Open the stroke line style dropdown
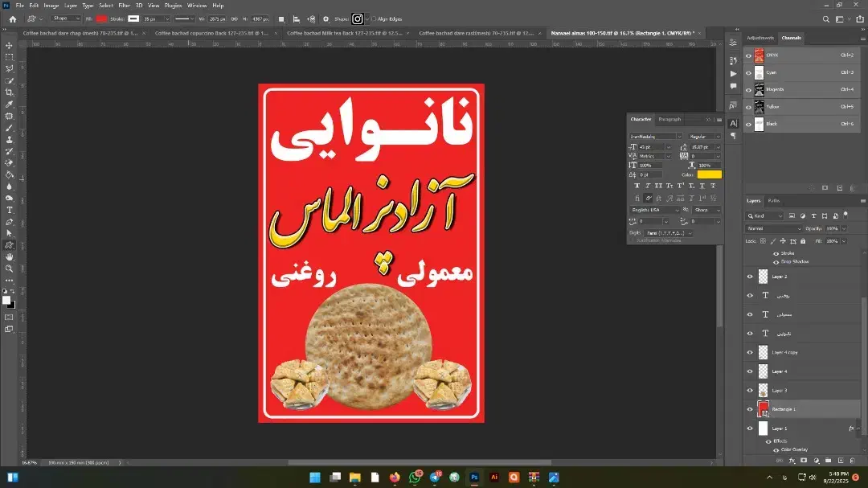The height and width of the screenshot is (488, 868). (x=184, y=18)
